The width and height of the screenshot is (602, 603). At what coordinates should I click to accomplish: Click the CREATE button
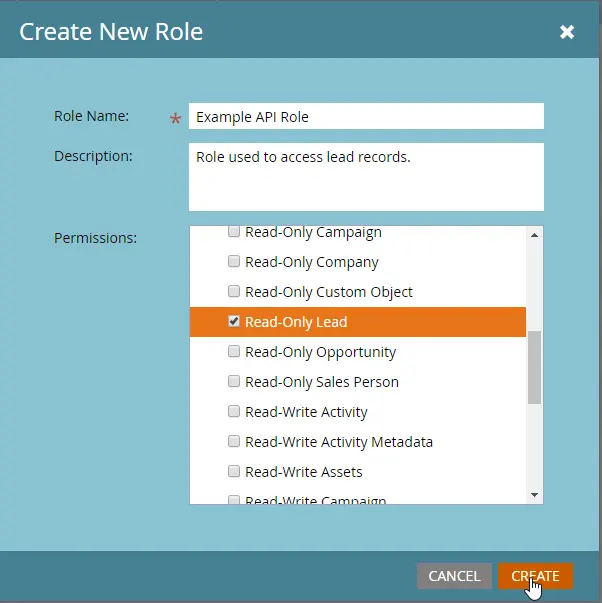(x=535, y=576)
